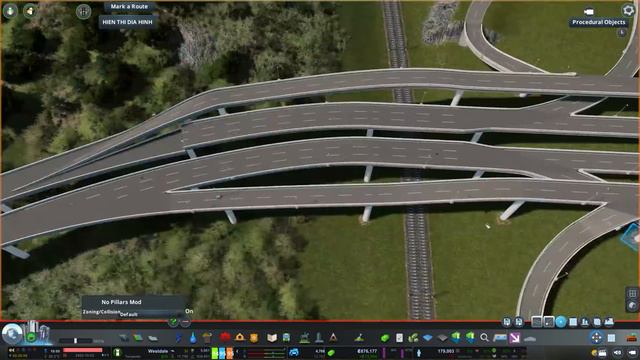Open the Water droplet menu icon
The width and height of the screenshot is (640, 360).
[x=193, y=338]
